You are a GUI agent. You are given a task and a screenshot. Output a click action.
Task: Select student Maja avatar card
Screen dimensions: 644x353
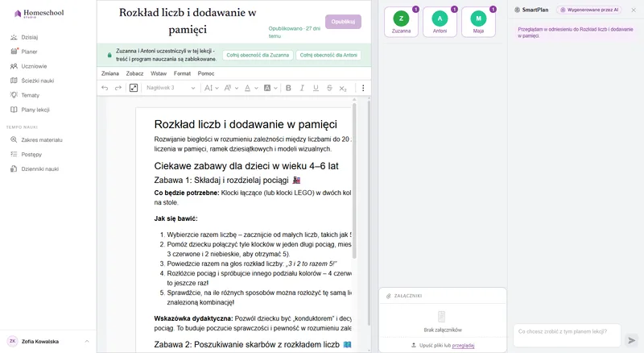(478, 22)
